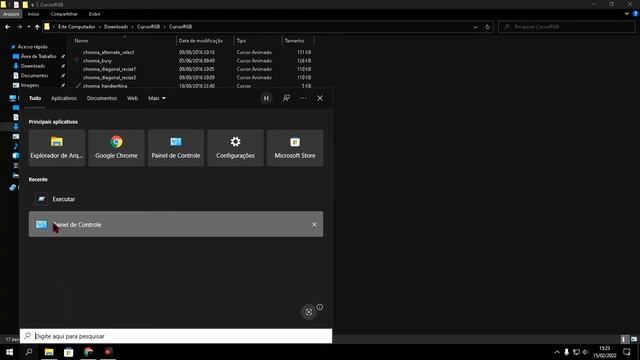Click Downloads in address path
Viewport: 640px width, 360px height.
pyautogui.click(x=116, y=27)
